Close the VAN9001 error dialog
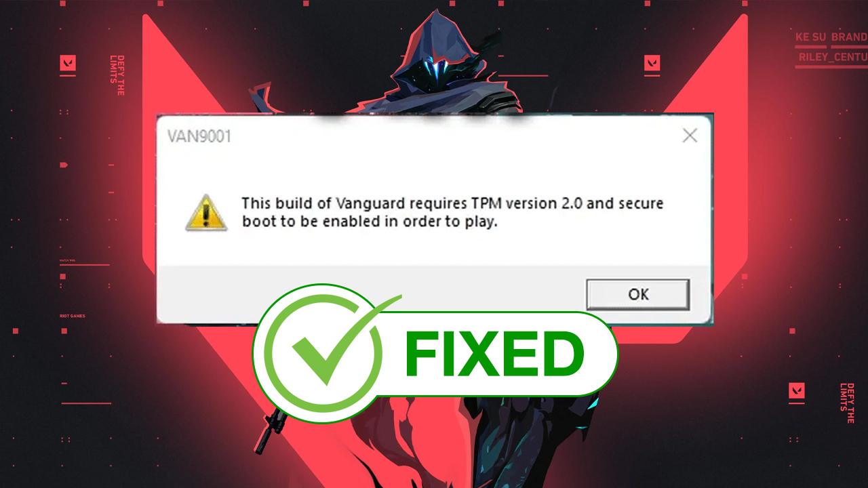Screen dimensions: 868x488 [690, 136]
